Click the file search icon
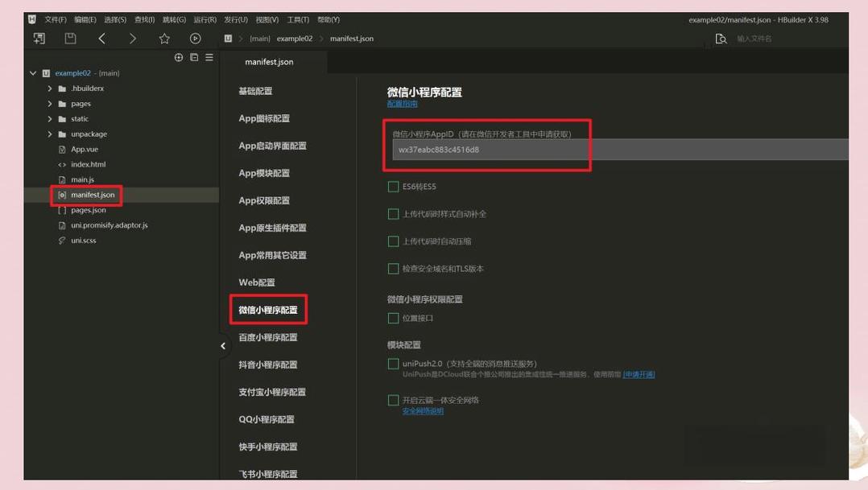 (x=721, y=39)
